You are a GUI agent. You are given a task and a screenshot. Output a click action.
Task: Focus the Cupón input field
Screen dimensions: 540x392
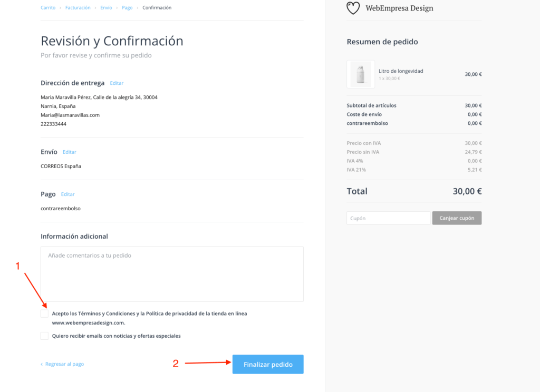(x=388, y=218)
